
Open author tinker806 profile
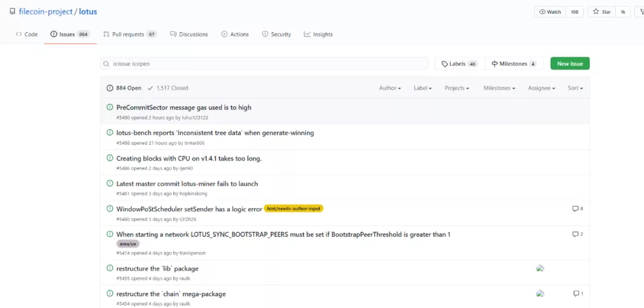click(194, 143)
